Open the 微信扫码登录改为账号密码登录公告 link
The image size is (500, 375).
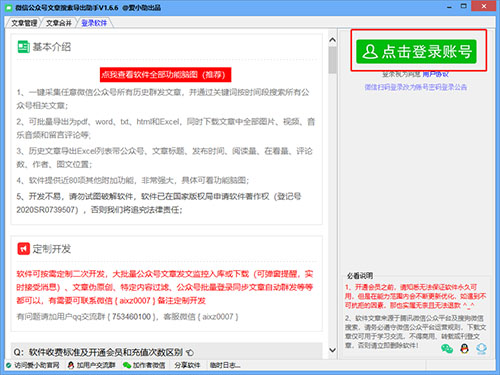click(x=415, y=87)
